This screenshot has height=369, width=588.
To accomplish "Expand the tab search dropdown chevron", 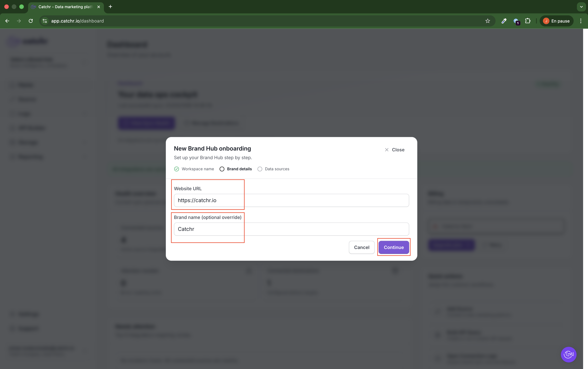I will click(x=581, y=7).
